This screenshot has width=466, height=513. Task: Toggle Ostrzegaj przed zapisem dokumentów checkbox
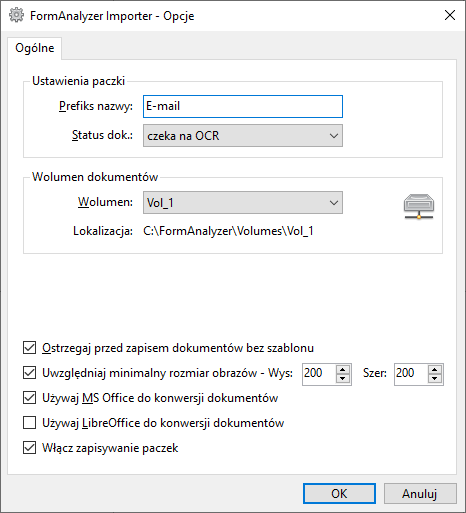pos(29,348)
